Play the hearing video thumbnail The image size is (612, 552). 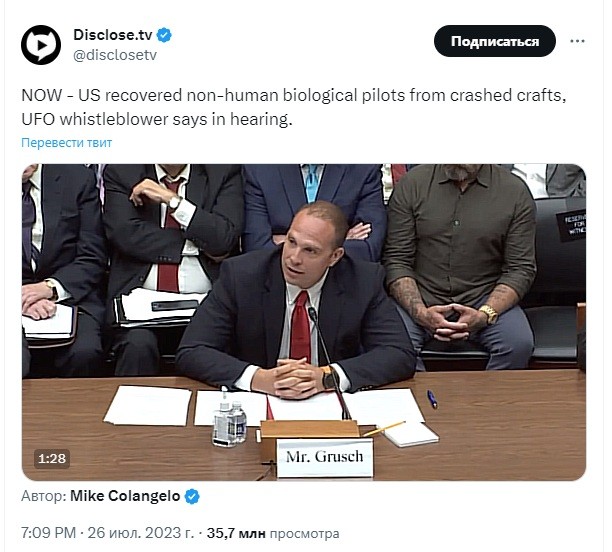pos(304,322)
